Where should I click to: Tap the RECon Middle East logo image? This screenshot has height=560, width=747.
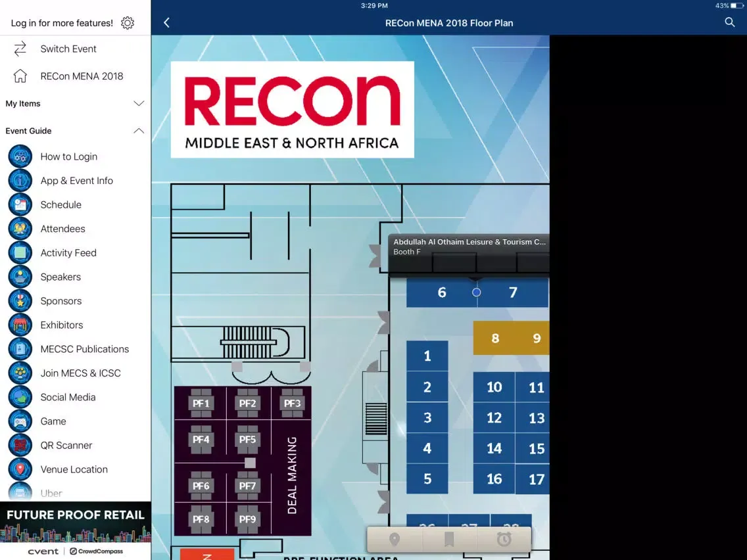pos(292,110)
